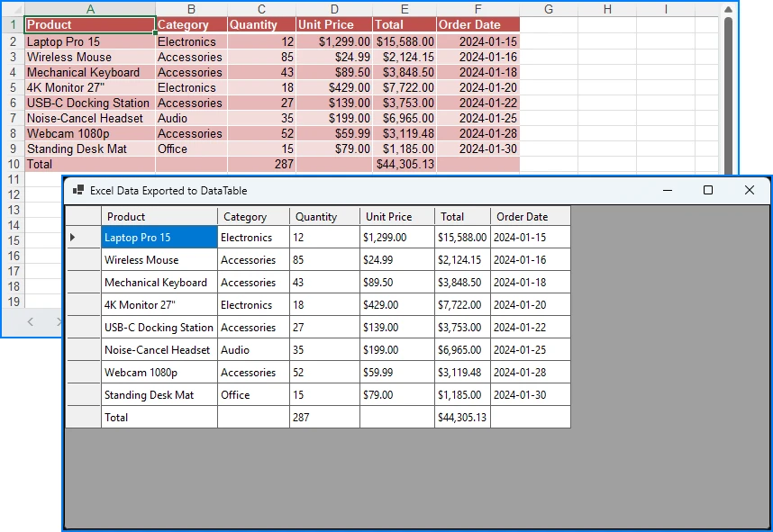This screenshot has height=532, width=773.
Task: Select '$44,305.13' cell in DataTable grid
Action: pos(462,417)
